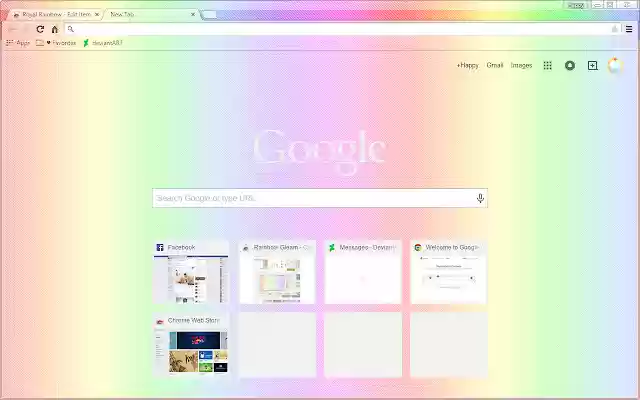Viewport: 640px width, 400px height.
Task: Open the Facebook most-visited thumbnail
Action: click(x=191, y=272)
